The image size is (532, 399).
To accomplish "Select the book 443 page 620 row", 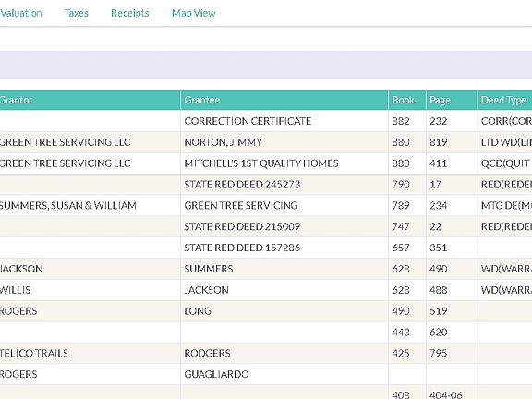I will pyautogui.click(x=266, y=332).
